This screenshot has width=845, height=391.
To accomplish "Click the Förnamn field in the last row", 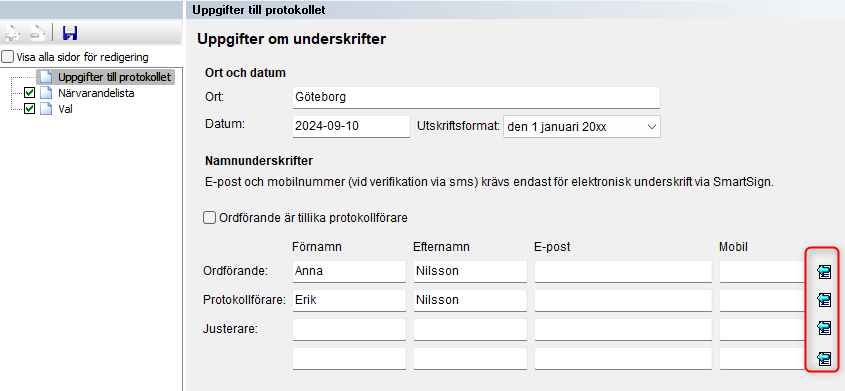I will 349,358.
